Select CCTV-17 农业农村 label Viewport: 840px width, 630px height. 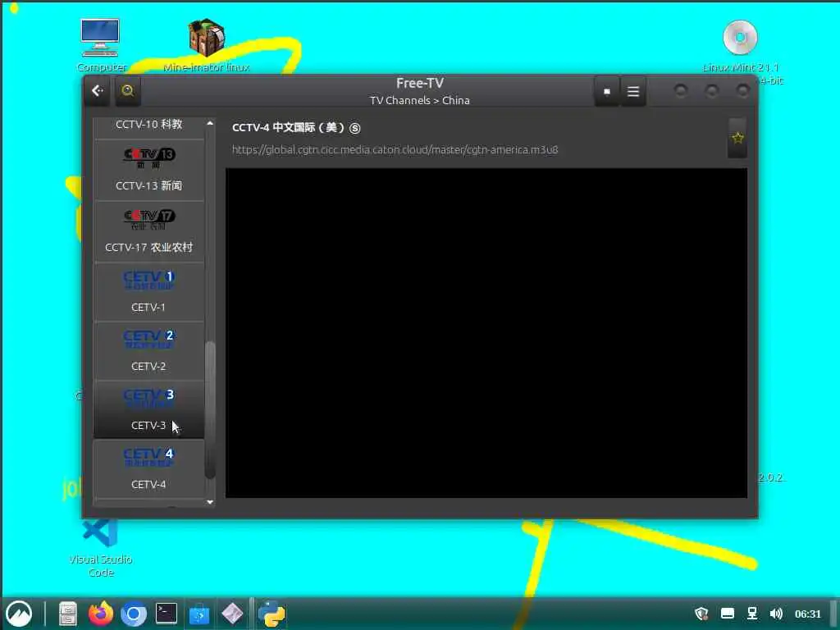pyautogui.click(x=149, y=247)
